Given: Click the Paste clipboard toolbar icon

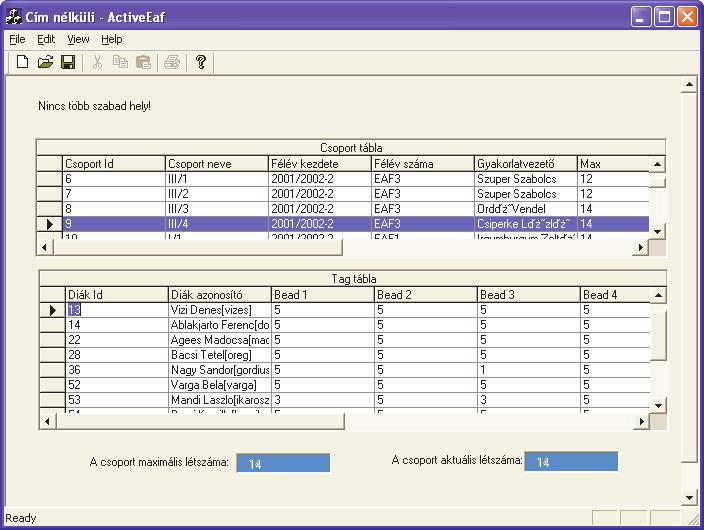Looking at the screenshot, I should (x=143, y=62).
